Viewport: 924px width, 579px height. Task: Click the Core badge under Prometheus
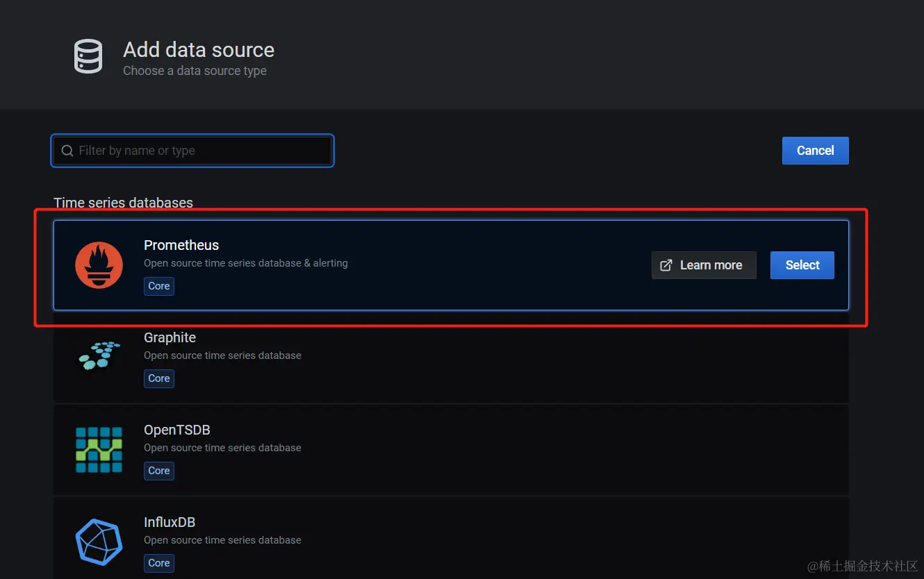point(159,286)
